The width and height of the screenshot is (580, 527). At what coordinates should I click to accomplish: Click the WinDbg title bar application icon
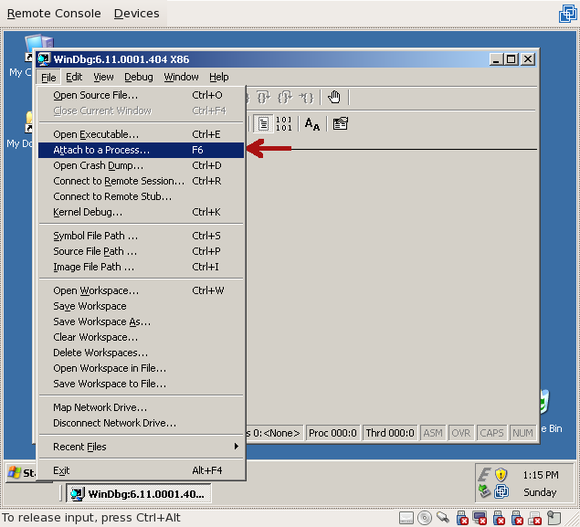pyautogui.click(x=44, y=59)
